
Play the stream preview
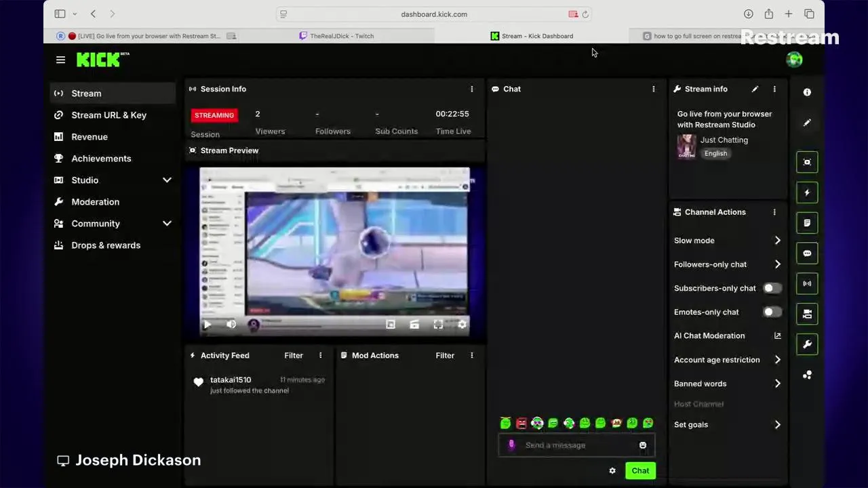point(208,325)
